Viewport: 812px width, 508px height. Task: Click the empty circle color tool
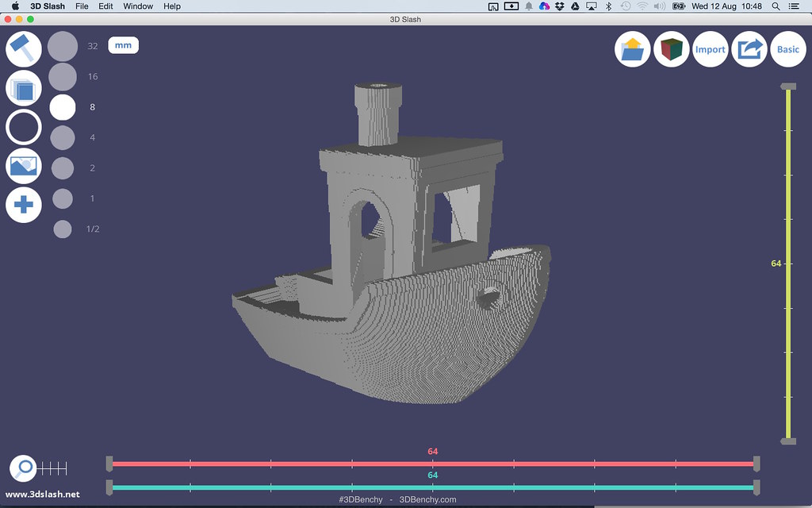[x=24, y=127]
